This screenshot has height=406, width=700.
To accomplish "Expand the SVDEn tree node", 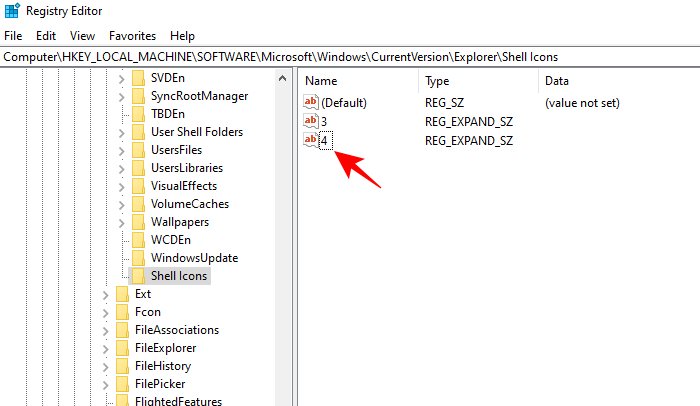I will click(x=122, y=78).
